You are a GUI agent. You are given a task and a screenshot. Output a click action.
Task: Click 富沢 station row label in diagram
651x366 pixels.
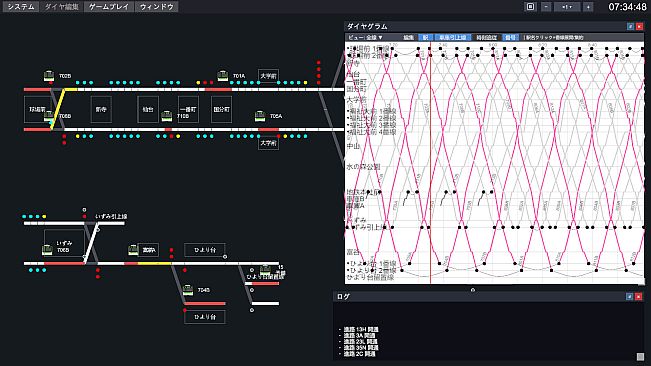pos(353,252)
